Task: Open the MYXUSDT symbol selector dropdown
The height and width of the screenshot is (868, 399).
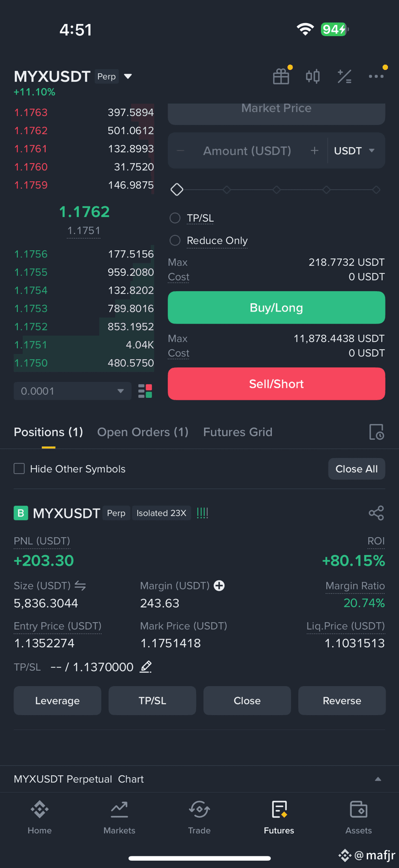Action: [x=128, y=76]
